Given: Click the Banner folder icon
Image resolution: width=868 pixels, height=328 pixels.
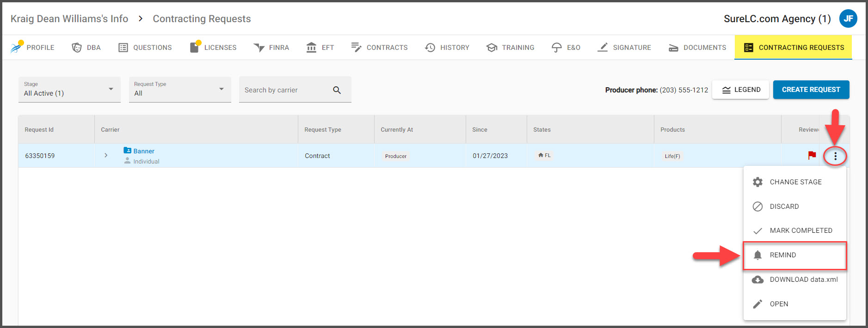Looking at the screenshot, I should click(x=128, y=150).
